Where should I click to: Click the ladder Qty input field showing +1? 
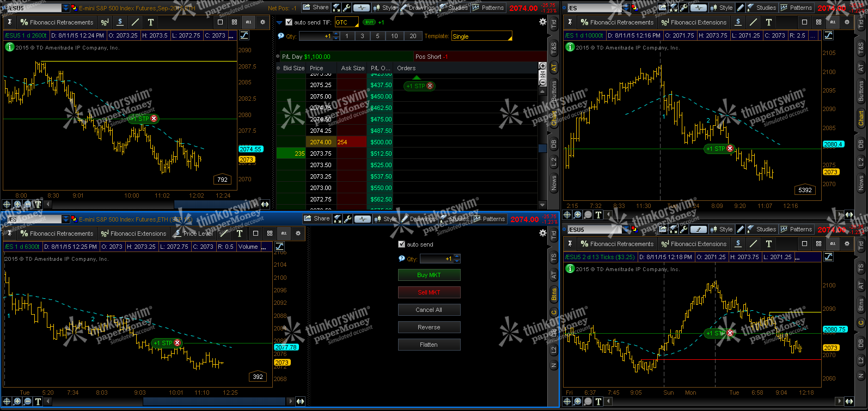tap(316, 36)
